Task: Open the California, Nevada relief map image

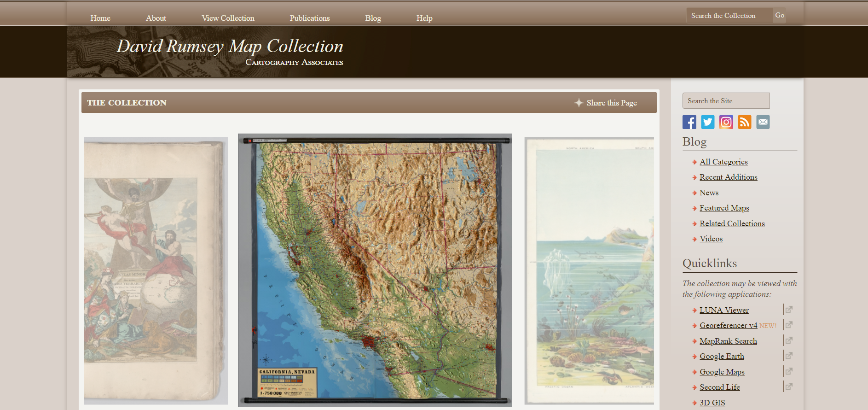Action: pyautogui.click(x=375, y=270)
